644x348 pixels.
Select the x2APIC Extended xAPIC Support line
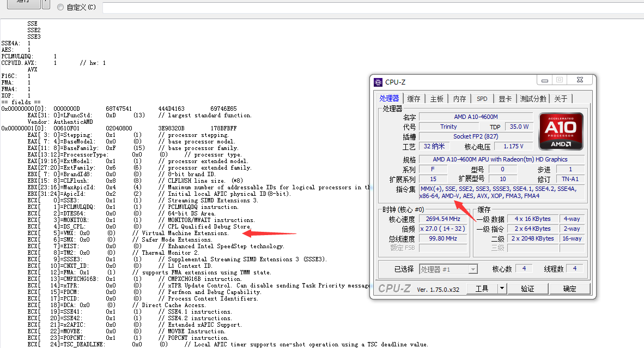(x=135, y=325)
